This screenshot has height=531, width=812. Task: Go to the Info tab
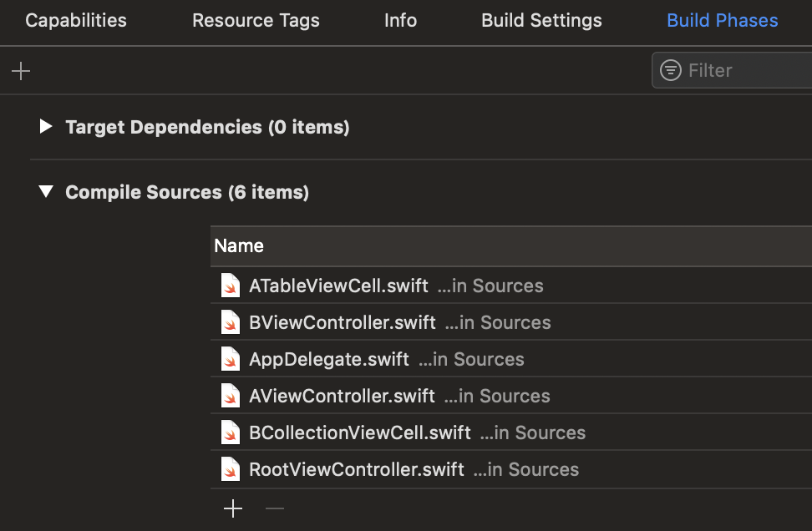pyautogui.click(x=400, y=21)
